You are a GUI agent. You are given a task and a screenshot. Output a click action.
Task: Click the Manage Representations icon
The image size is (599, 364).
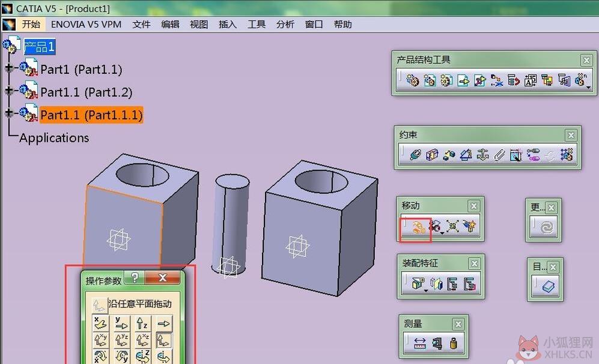point(564,80)
